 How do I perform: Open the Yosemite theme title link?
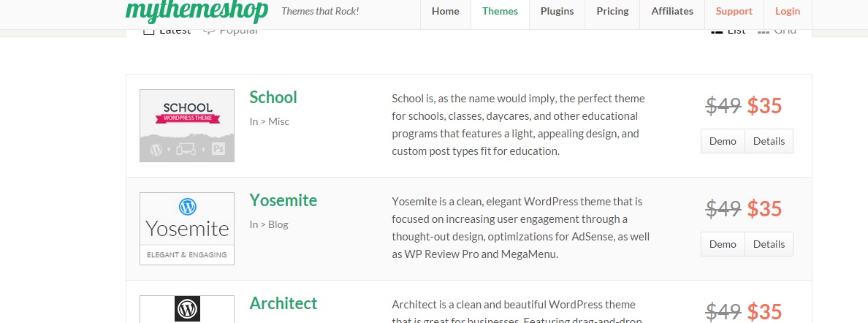[x=283, y=200]
